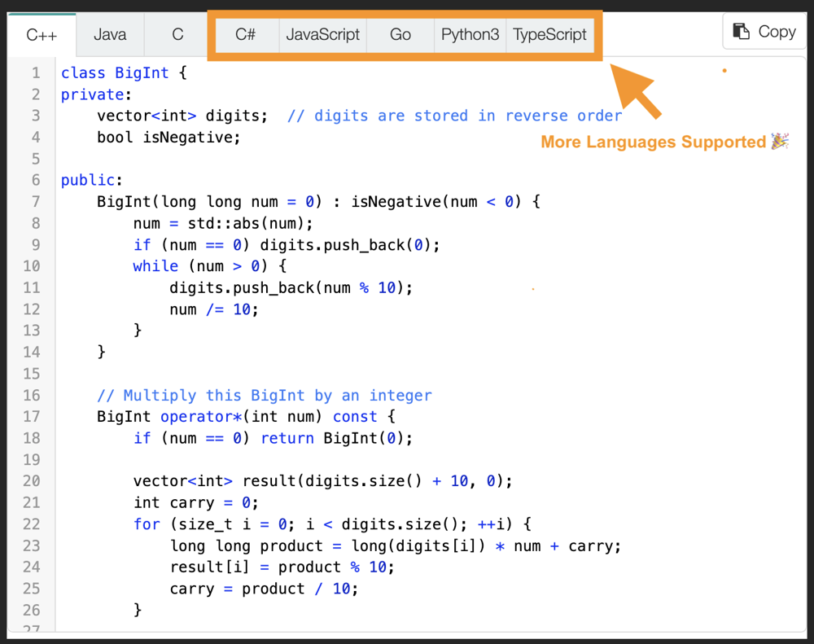The height and width of the screenshot is (644, 814).
Task: Select the Go tab
Action: [400, 35]
